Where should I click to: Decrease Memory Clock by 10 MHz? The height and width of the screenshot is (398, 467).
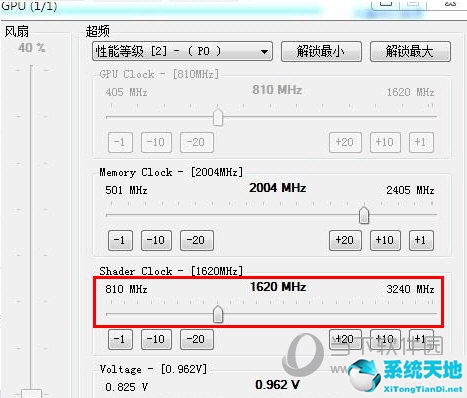click(x=156, y=240)
